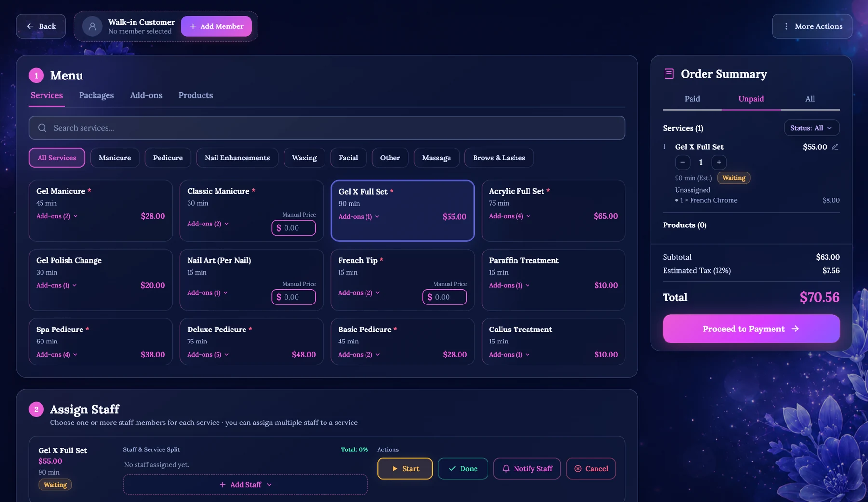Mark service as Done
The image size is (868, 502).
tap(463, 469)
